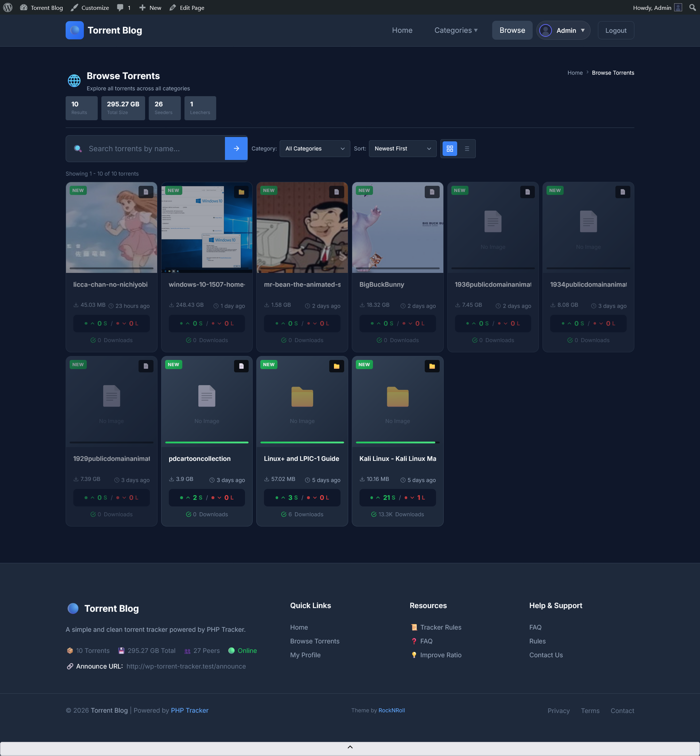The width and height of the screenshot is (700, 756).
Task: Go to Home in main navigation
Action: (x=402, y=30)
